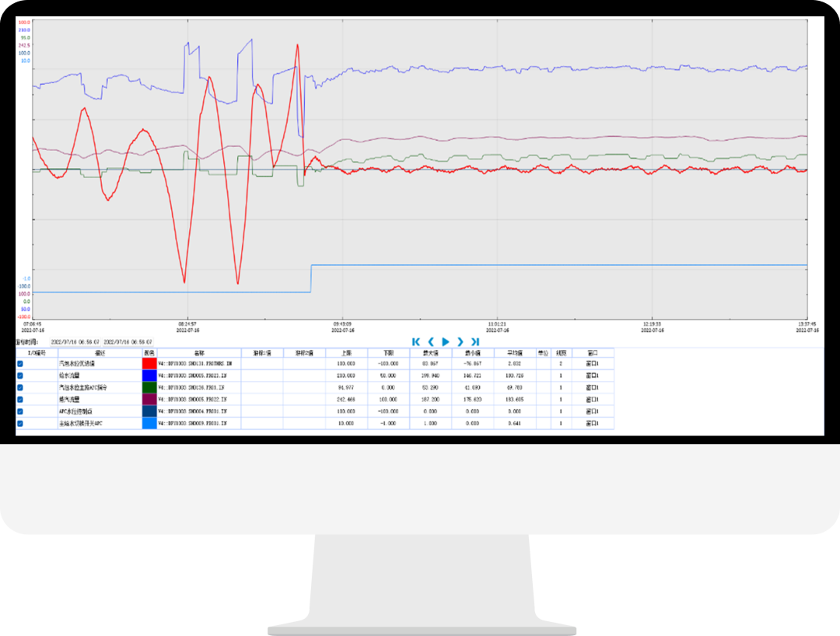The height and width of the screenshot is (636, 840).
Task: Click the red 100.0 y-axis scale label
Action: point(24,23)
